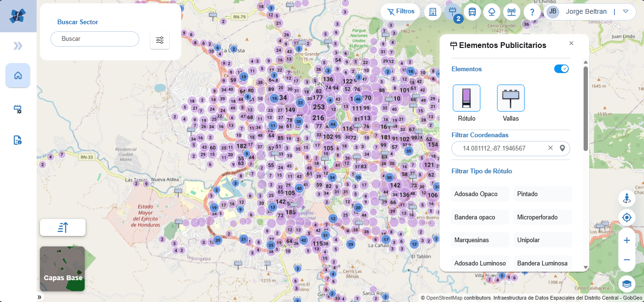The image size is (644, 302).
Task: Expand the Jorge Beltran user dropdown
Action: click(x=625, y=12)
